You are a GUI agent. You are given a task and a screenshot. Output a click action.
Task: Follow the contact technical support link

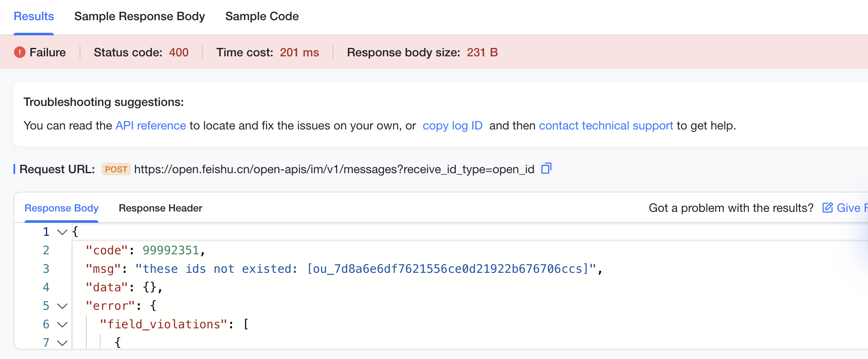(606, 126)
